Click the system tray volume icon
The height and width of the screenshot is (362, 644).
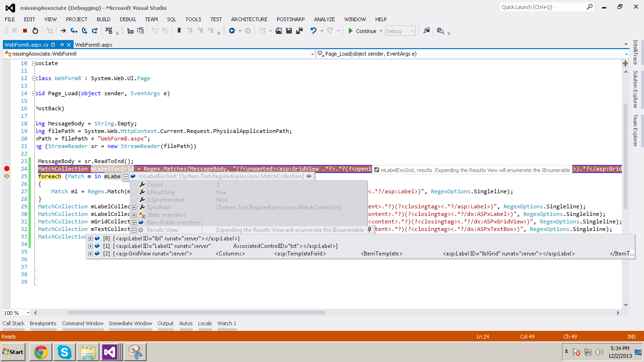[599, 352]
